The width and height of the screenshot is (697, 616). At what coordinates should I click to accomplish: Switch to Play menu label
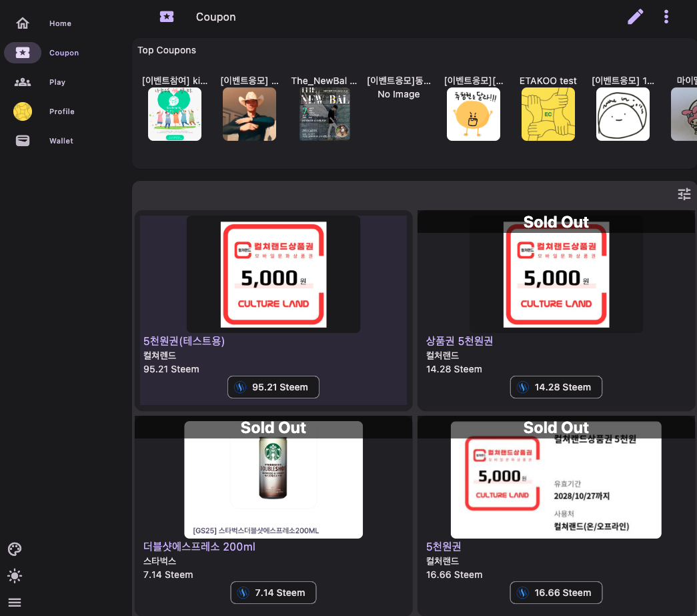pyautogui.click(x=57, y=82)
